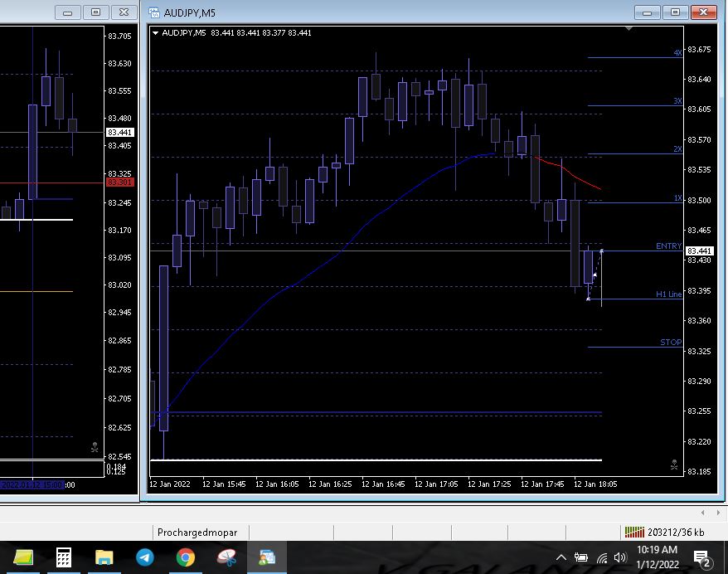Open the sticky notes taskbar icon

pyautogui.click(x=23, y=557)
